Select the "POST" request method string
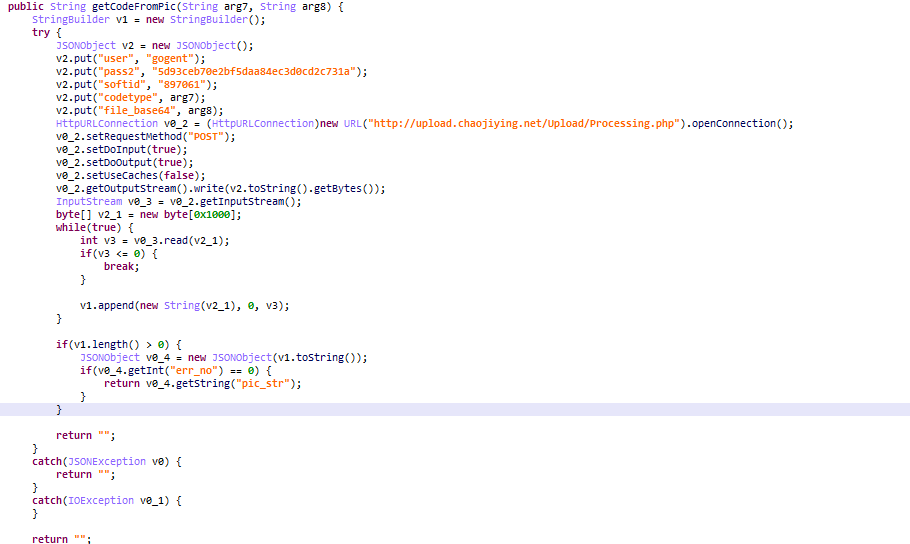Screen dimensions: 910x544 coord(206,136)
